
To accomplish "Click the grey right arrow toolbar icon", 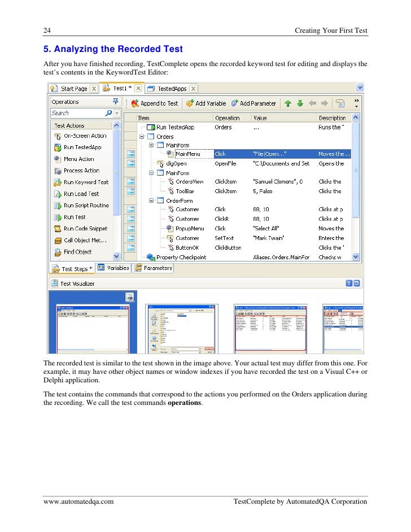I will (x=325, y=103).
